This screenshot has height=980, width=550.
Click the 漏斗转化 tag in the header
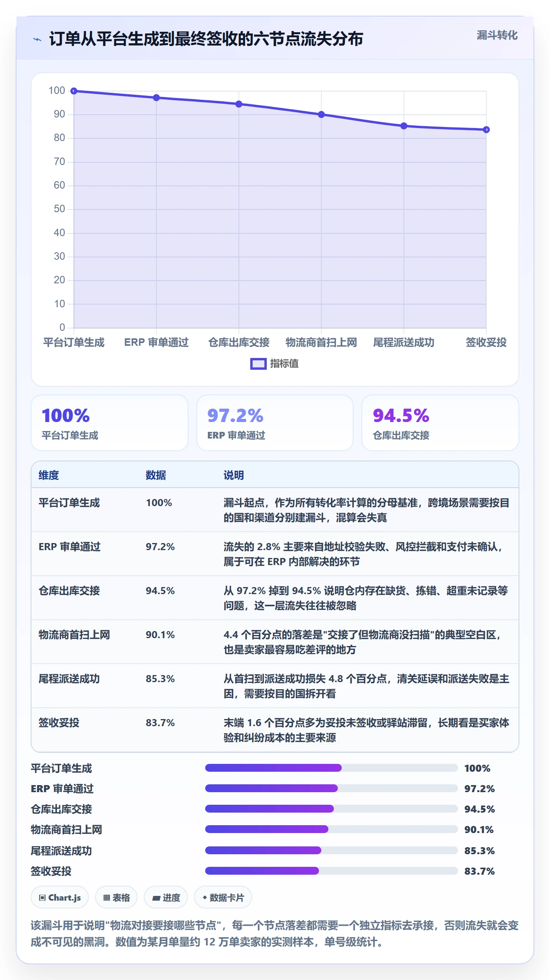click(497, 35)
